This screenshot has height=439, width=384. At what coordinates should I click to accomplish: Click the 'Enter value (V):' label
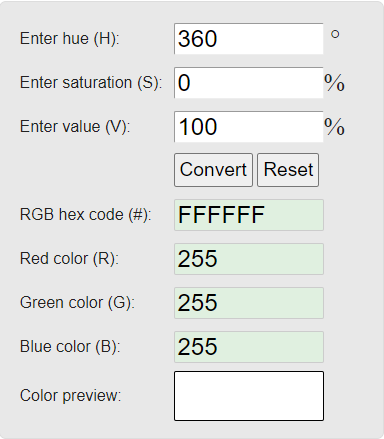pyautogui.click(x=75, y=127)
